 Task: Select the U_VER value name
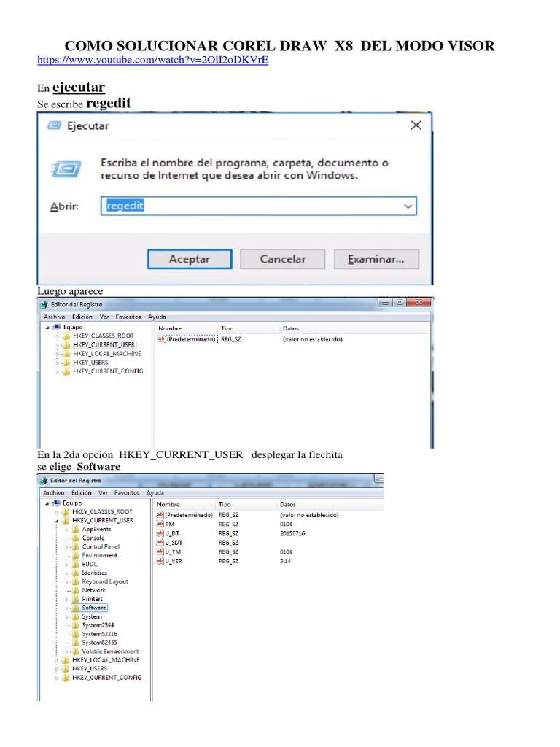click(x=174, y=561)
